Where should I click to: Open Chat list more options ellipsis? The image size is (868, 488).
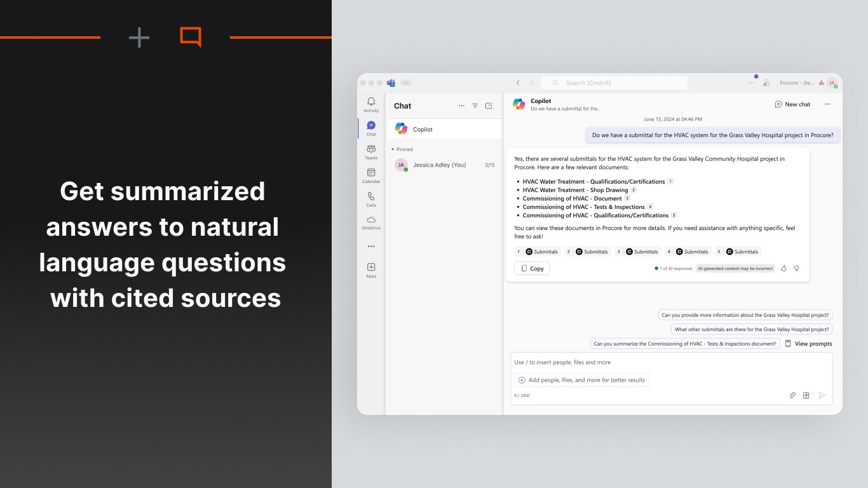pos(461,106)
